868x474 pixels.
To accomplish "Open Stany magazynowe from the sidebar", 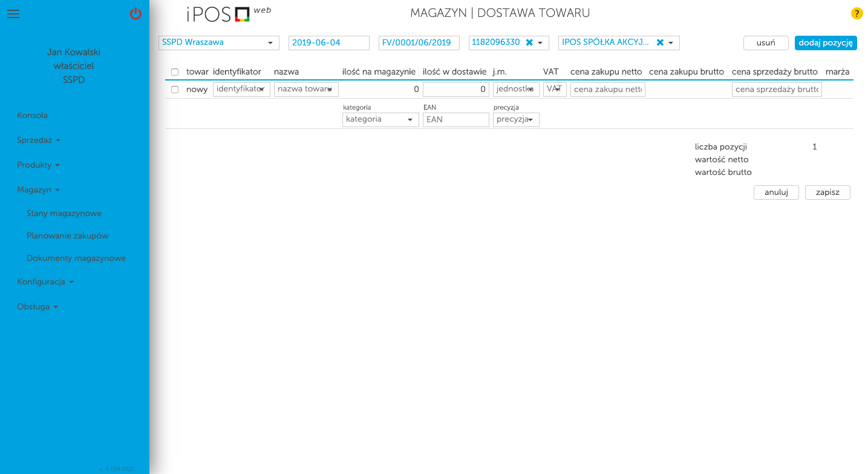I will 64,213.
